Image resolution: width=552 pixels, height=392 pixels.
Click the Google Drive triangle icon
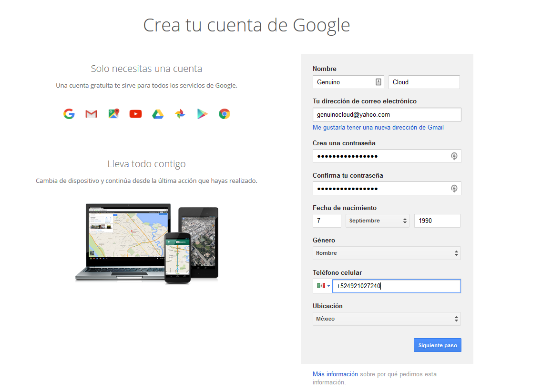[x=158, y=114]
